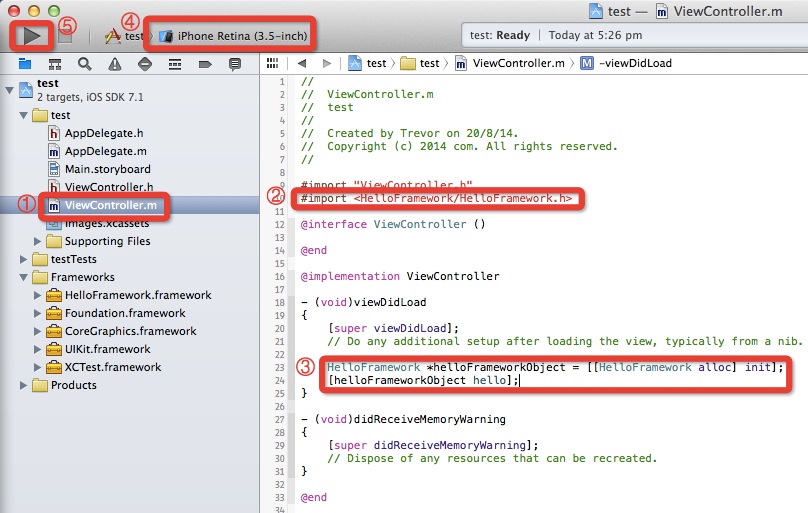Select AppDelegate.m in the project navigator
Image resolution: width=808 pixels, height=513 pixels.
click(x=105, y=151)
